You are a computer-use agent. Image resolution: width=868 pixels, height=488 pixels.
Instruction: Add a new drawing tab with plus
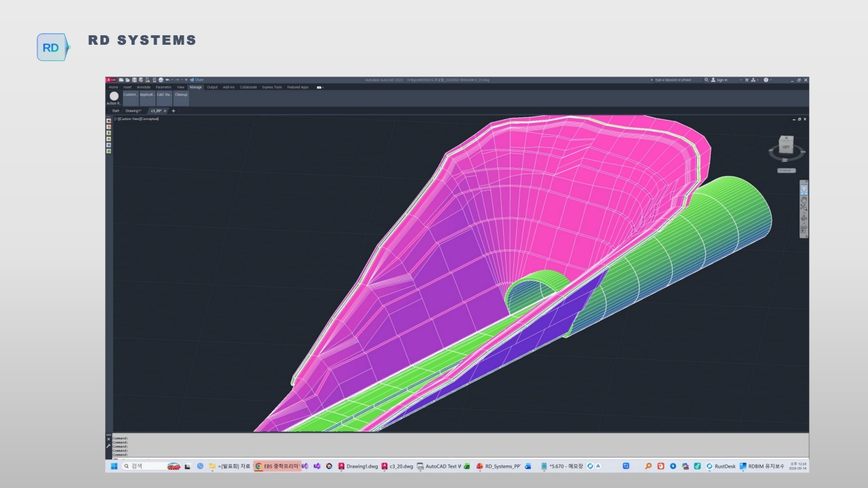[173, 110]
